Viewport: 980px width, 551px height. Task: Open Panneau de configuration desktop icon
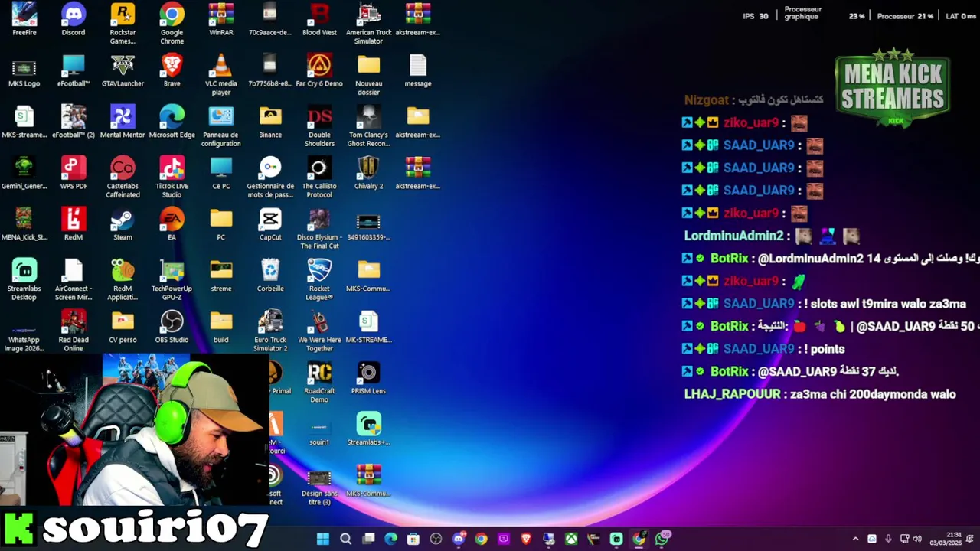click(221, 126)
